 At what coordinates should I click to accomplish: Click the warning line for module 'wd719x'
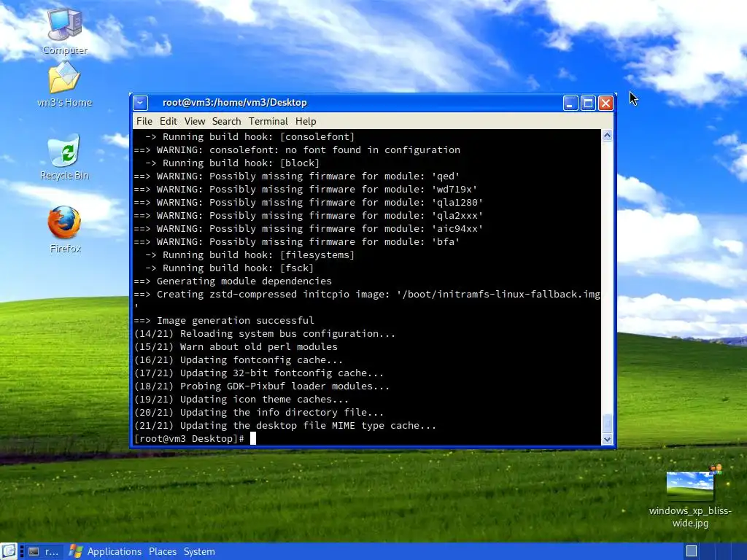(306, 189)
